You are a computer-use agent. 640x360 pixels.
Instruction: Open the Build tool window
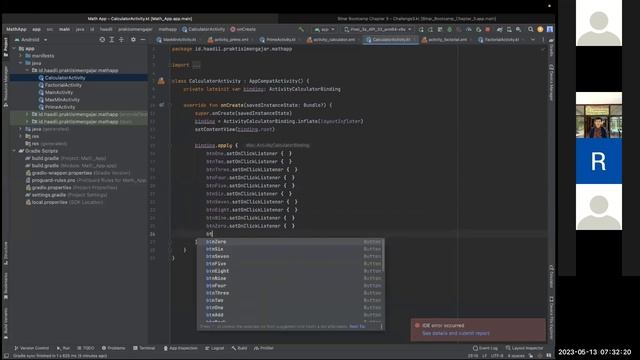click(x=240, y=348)
